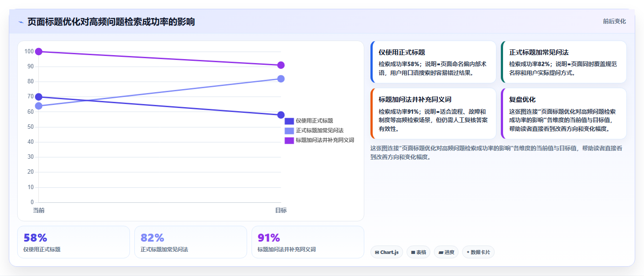Select the 82% stat card

point(191,242)
